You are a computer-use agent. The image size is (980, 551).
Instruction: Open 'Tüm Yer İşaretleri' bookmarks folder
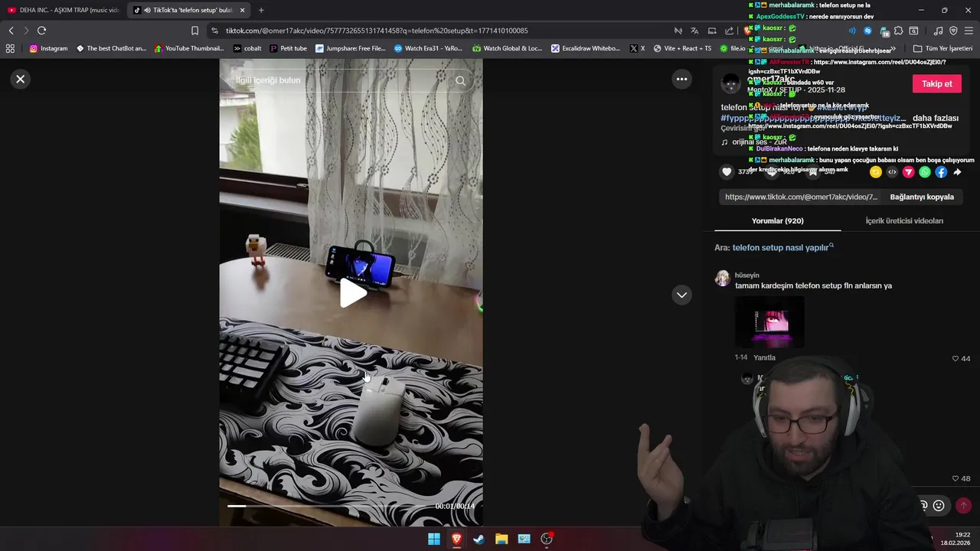click(x=943, y=48)
